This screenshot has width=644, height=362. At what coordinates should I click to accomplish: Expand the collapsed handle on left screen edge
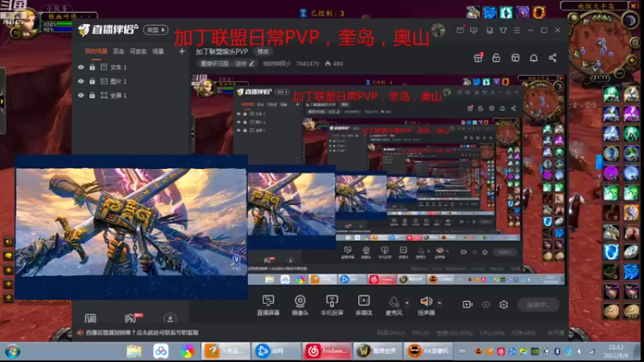[2, 101]
